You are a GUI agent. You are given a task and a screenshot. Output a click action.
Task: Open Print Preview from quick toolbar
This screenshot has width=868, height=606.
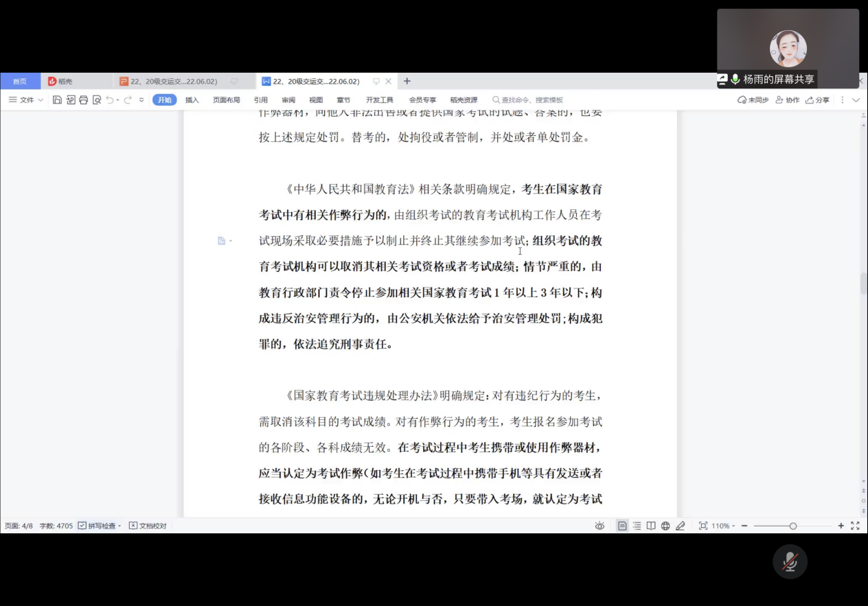pyautogui.click(x=97, y=100)
